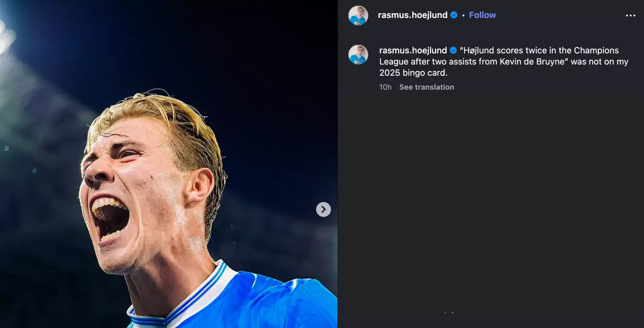
Task: Open rasmus.hoejlund's profile via the header avatar
Action: [x=358, y=15]
